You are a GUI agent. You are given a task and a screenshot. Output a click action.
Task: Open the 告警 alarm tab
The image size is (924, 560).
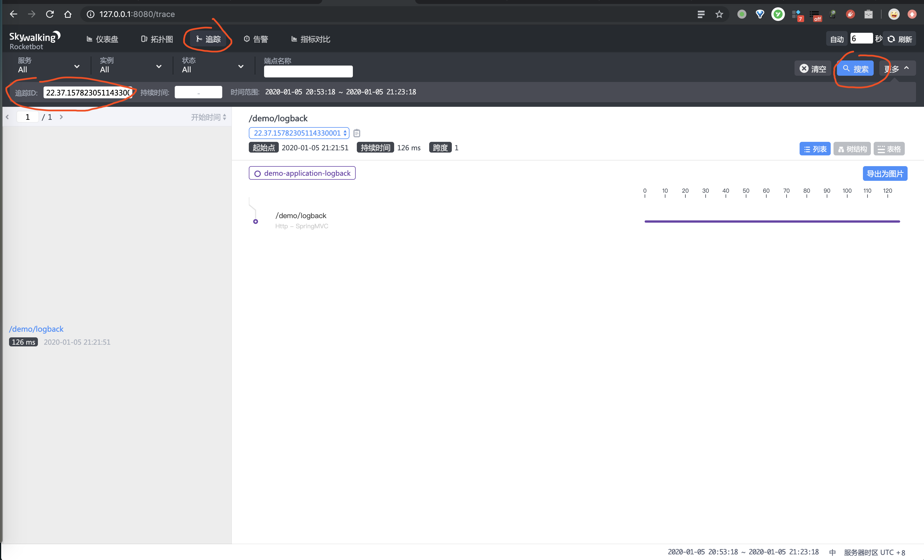click(256, 39)
